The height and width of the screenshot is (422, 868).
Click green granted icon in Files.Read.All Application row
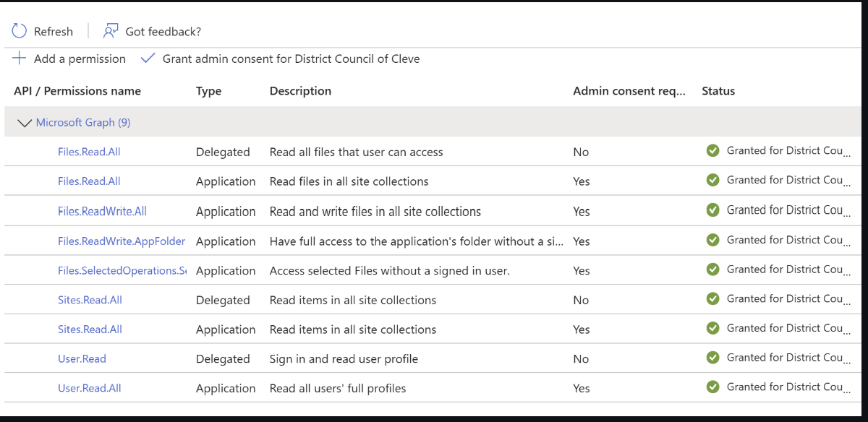712,180
